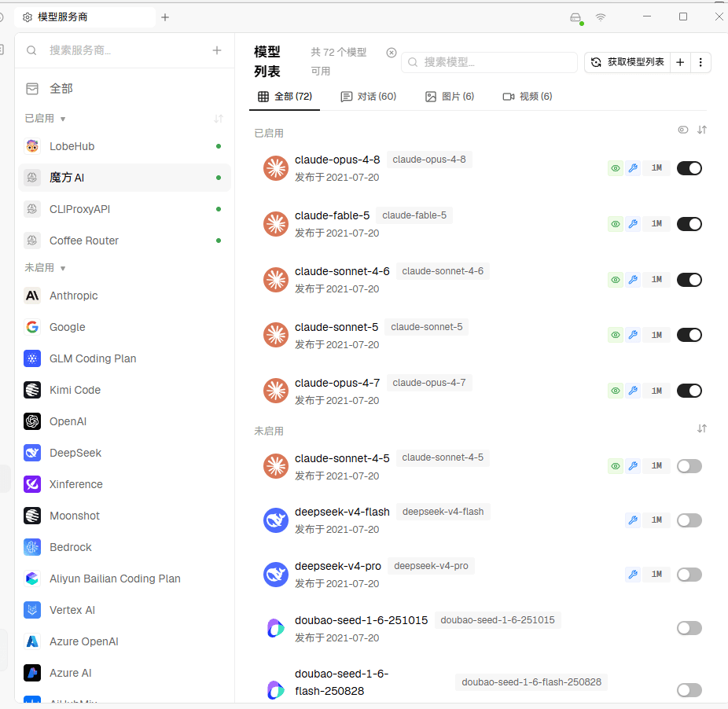Viewport: 728px width, 709px height.
Task: Enable doubao-seed-1-6-251015 toggle
Action: click(x=689, y=628)
